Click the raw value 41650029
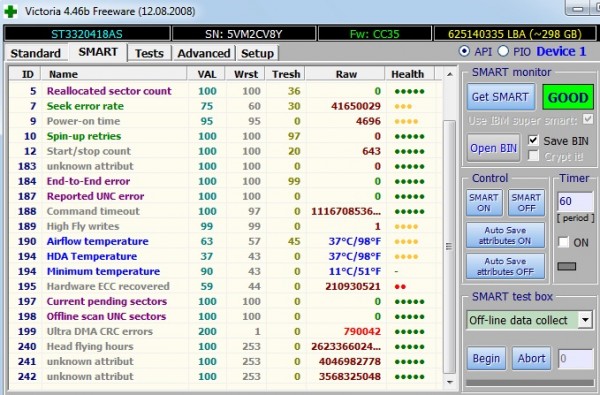Viewport: 600px width, 395px height. [356, 106]
